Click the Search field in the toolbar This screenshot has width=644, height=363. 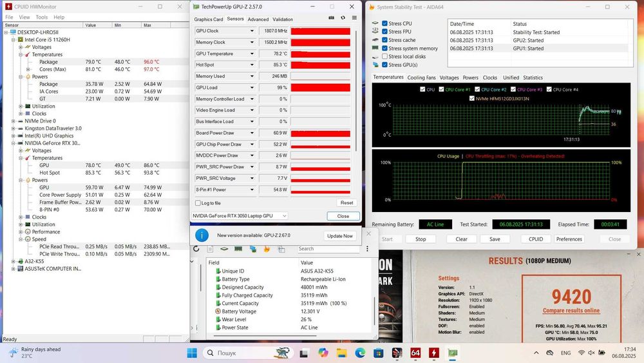click(x=328, y=249)
